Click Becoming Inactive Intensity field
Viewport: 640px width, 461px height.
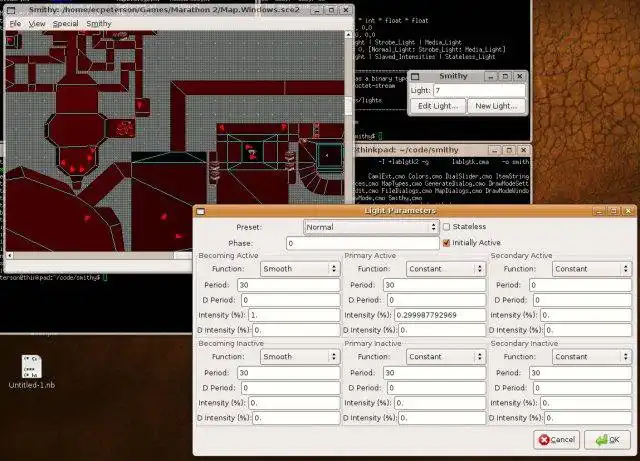pos(294,403)
